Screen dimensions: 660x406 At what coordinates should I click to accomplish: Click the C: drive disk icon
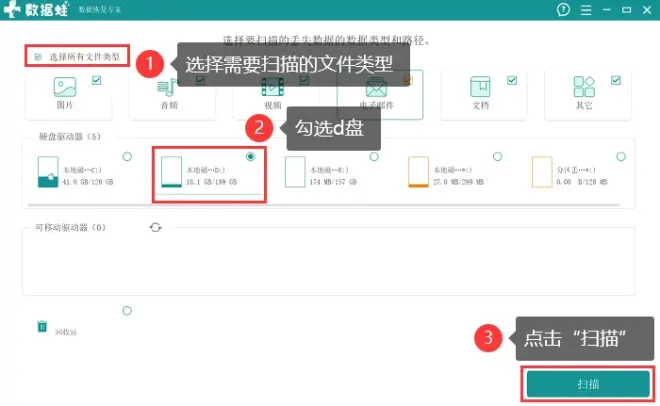click(x=48, y=172)
